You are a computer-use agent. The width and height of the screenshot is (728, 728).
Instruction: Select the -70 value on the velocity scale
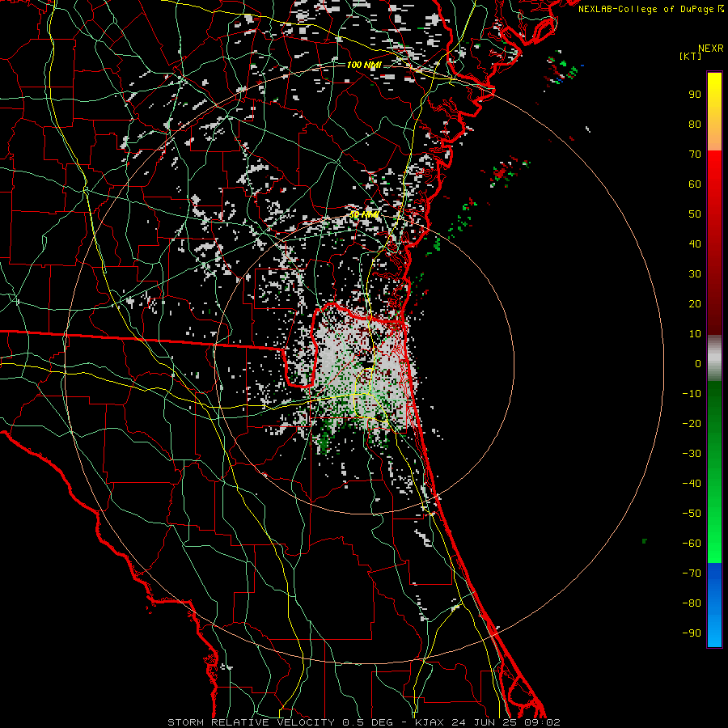coord(692,573)
